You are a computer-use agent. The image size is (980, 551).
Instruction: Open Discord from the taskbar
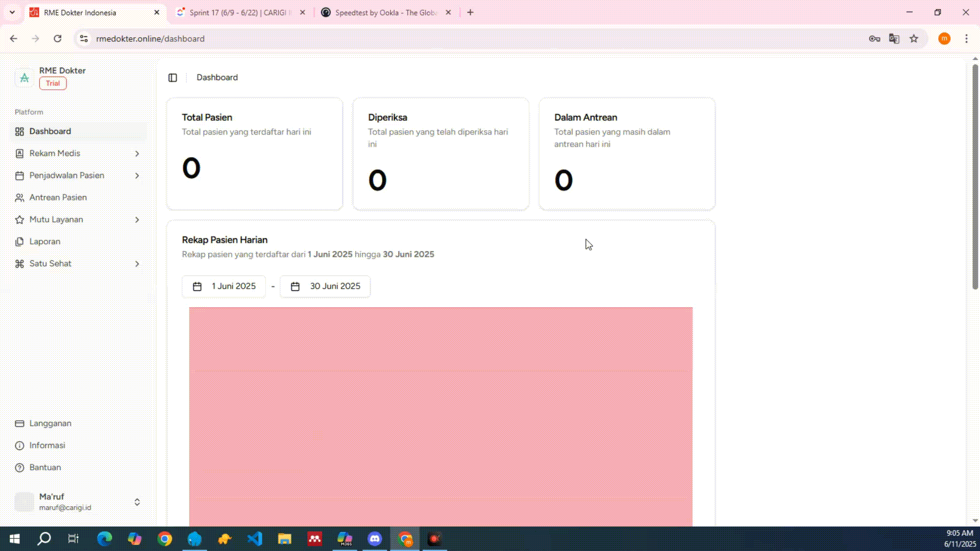[x=375, y=539]
